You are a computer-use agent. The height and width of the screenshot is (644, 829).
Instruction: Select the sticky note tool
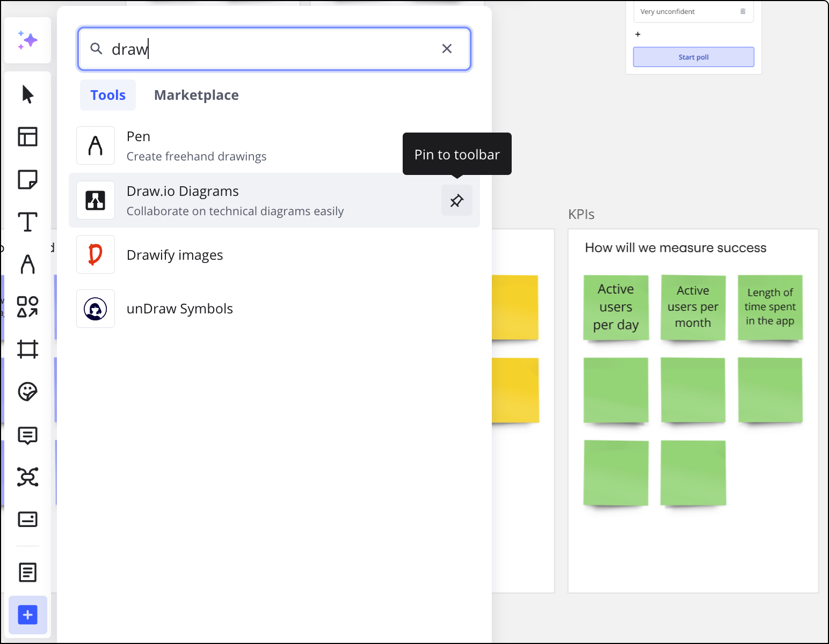tap(27, 179)
